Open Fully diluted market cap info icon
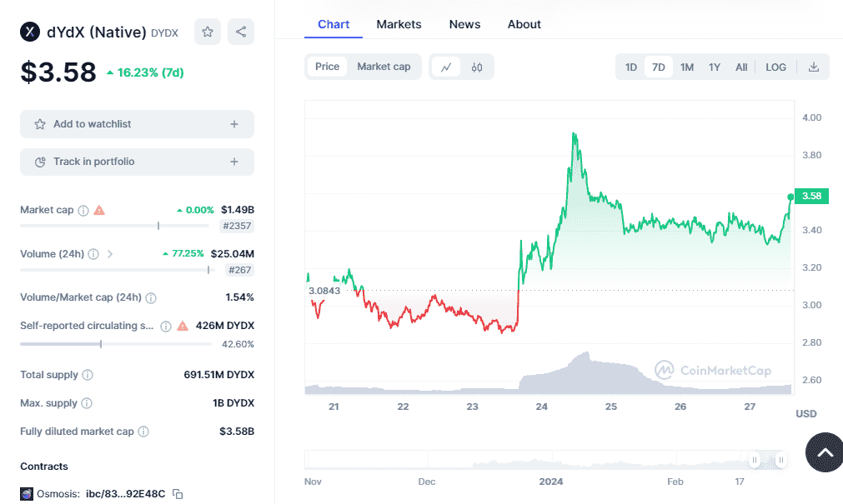This screenshot has width=843, height=504. click(143, 431)
